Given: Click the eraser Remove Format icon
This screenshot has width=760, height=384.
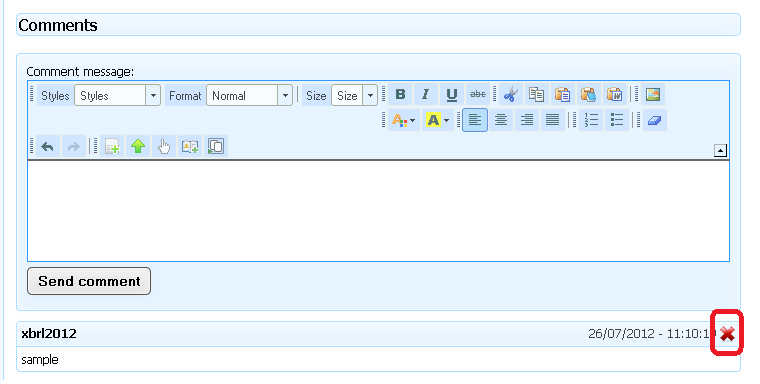Looking at the screenshot, I should pos(655,120).
